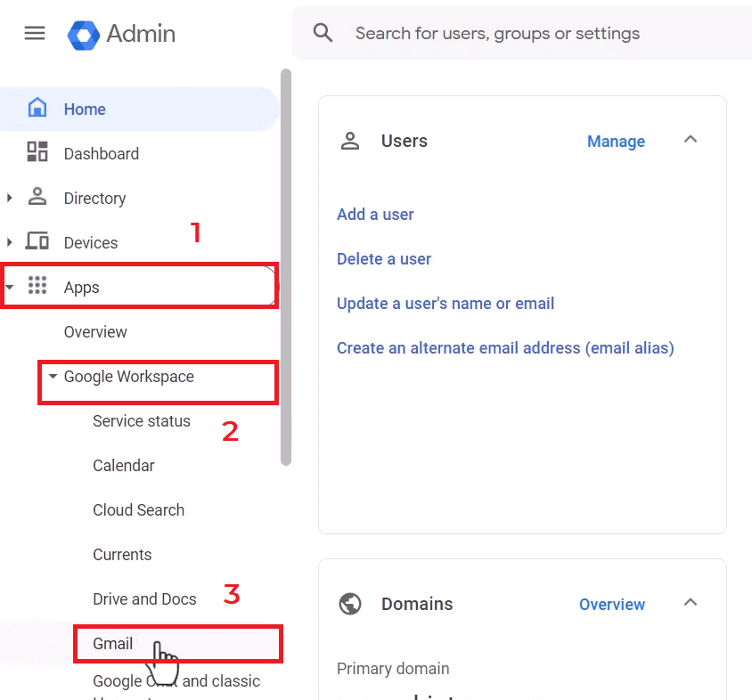
Task: Click the Dashboard icon in sidebar
Action: [37, 152]
